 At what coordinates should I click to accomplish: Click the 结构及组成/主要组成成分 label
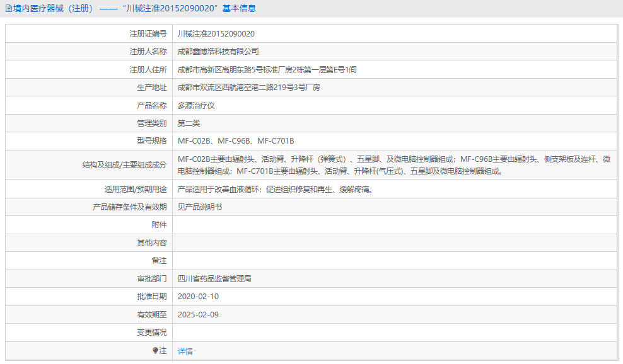point(124,165)
